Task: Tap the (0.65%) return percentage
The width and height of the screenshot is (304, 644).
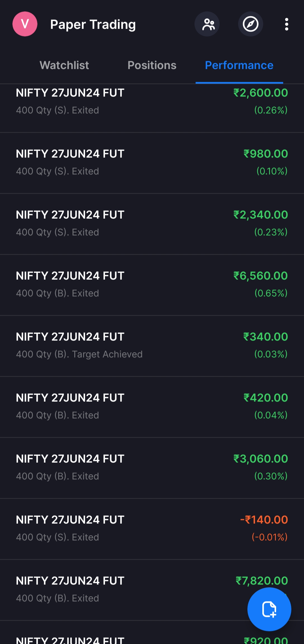Action: pos(271,293)
